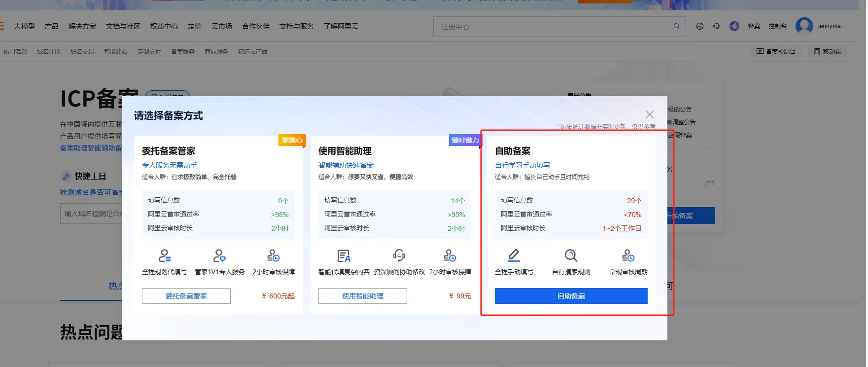
Task: Click the icon above 常规审核周期
Action: point(628,256)
